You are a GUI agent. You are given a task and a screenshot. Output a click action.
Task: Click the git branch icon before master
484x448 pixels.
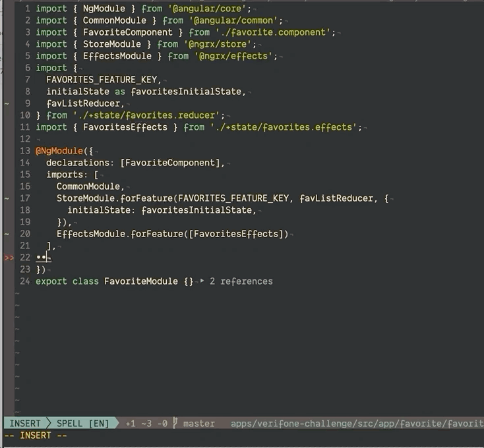[175, 423]
